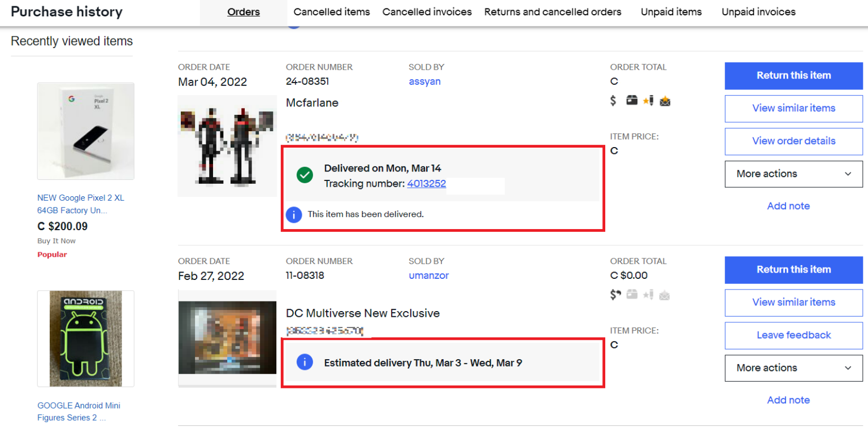This screenshot has width=868, height=427.
Task: Click the blue info icon beside estimated delivery
Action: click(305, 363)
